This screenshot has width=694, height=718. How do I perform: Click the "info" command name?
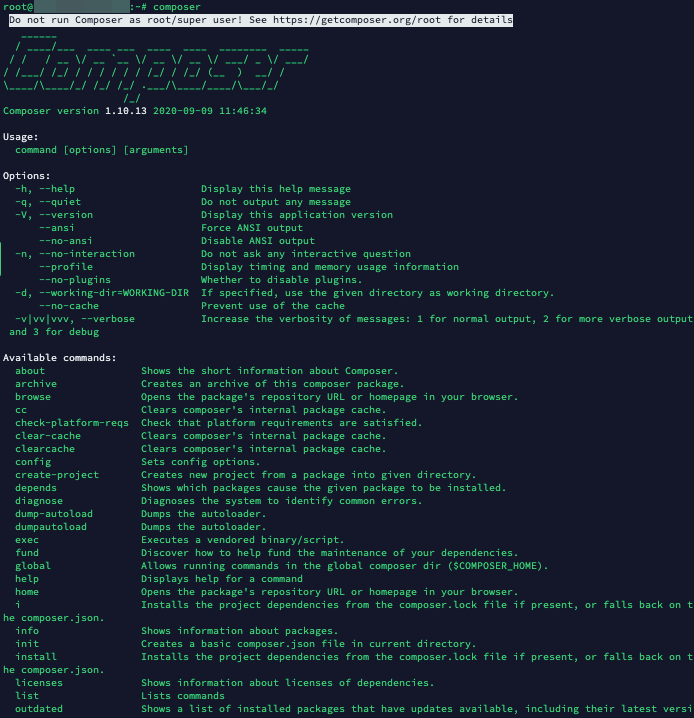click(27, 631)
